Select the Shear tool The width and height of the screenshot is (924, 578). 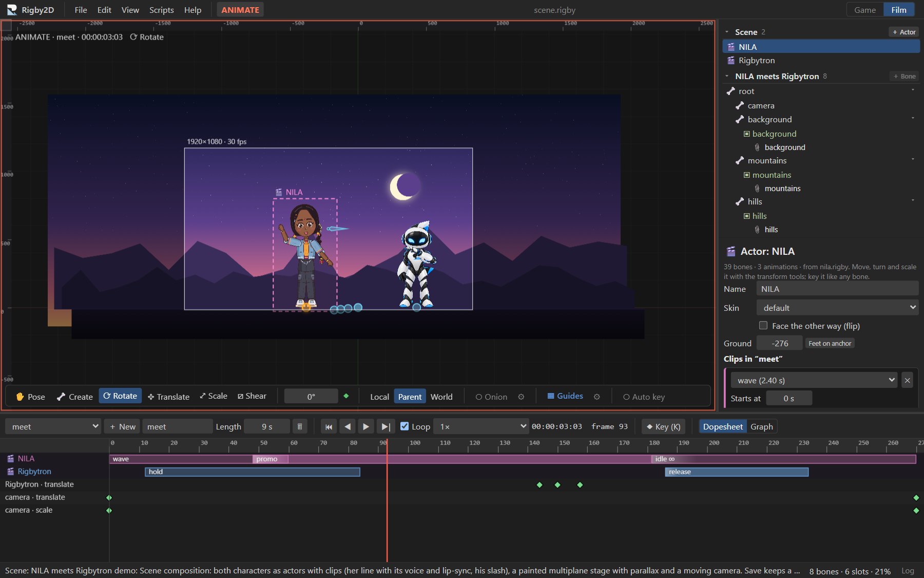pos(252,396)
